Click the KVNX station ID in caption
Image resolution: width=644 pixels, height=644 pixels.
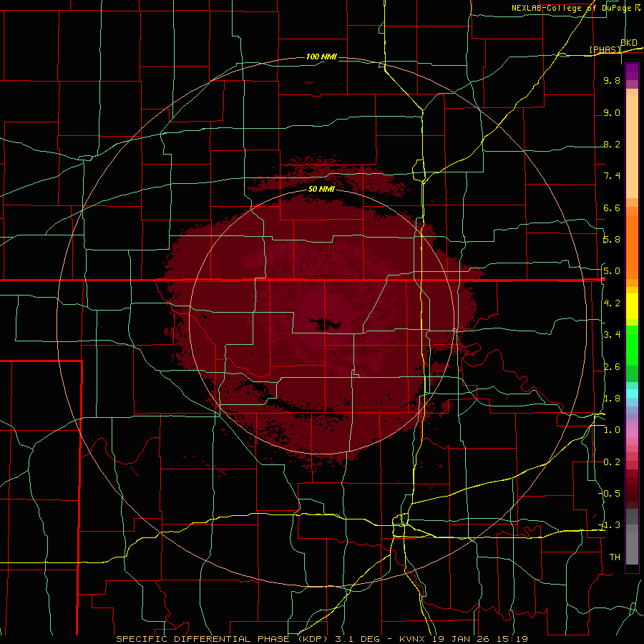tap(412, 639)
